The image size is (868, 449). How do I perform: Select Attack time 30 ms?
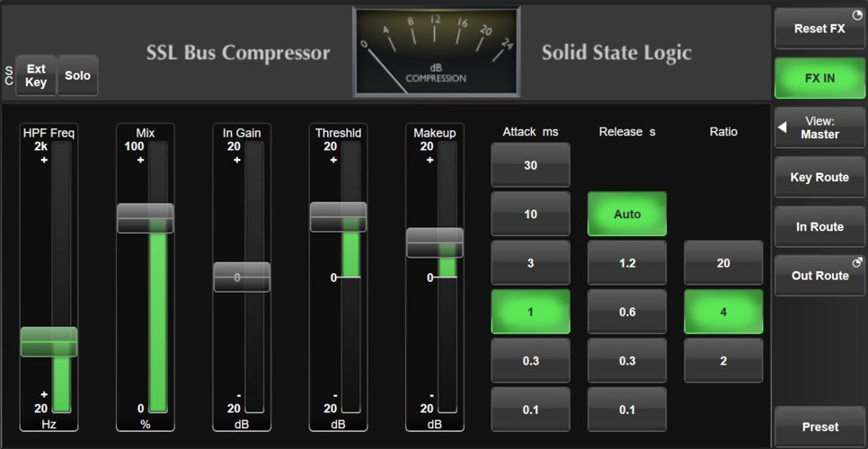coord(530,164)
